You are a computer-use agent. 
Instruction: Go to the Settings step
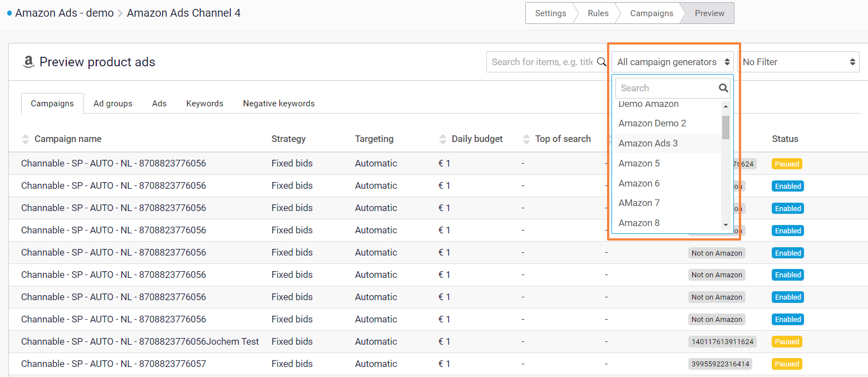point(550,13)
